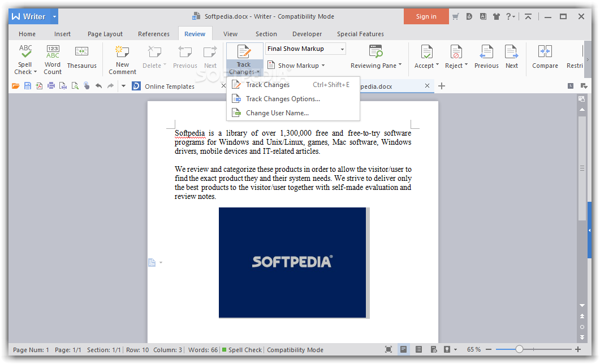
Task: Export the document to PDF
Action: click(39, 86)
